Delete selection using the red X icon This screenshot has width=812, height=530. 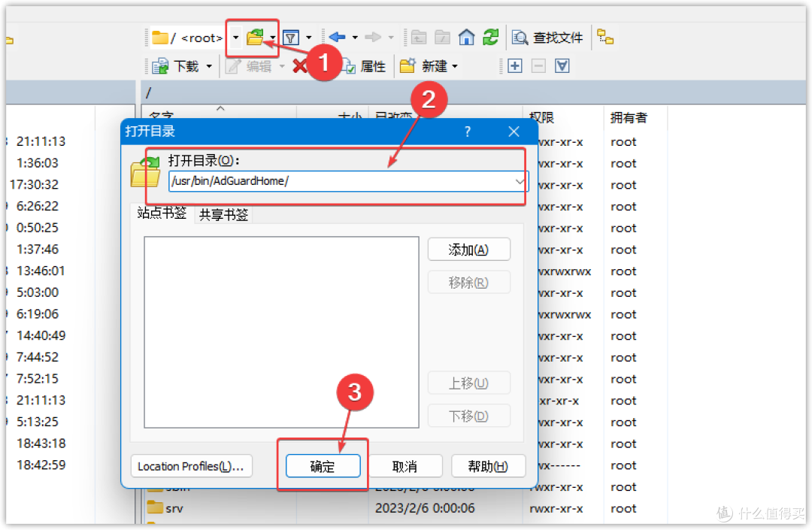[x=300, y=65]
